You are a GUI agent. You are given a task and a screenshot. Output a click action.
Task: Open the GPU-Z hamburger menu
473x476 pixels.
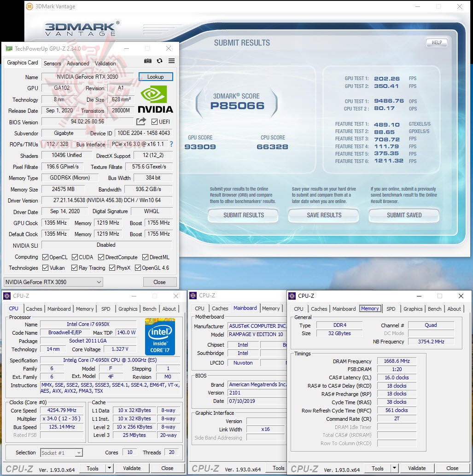coord(171,61)
